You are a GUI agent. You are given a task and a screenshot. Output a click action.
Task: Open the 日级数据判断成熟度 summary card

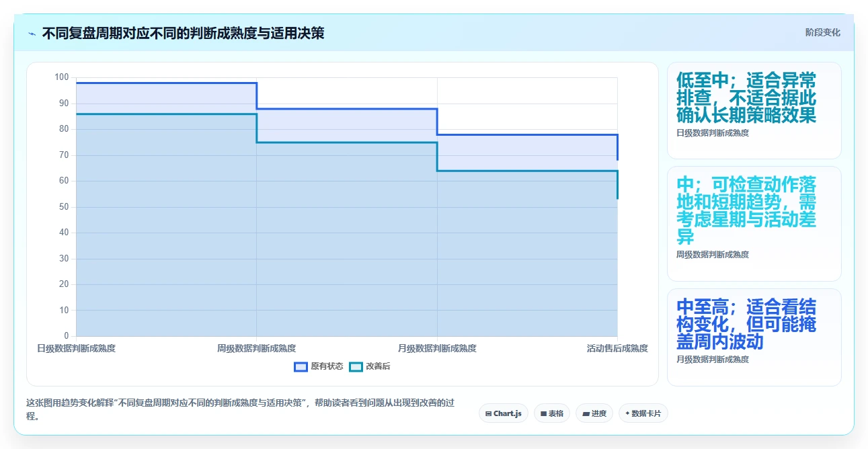pyautogui.click(x=754, y=110)
